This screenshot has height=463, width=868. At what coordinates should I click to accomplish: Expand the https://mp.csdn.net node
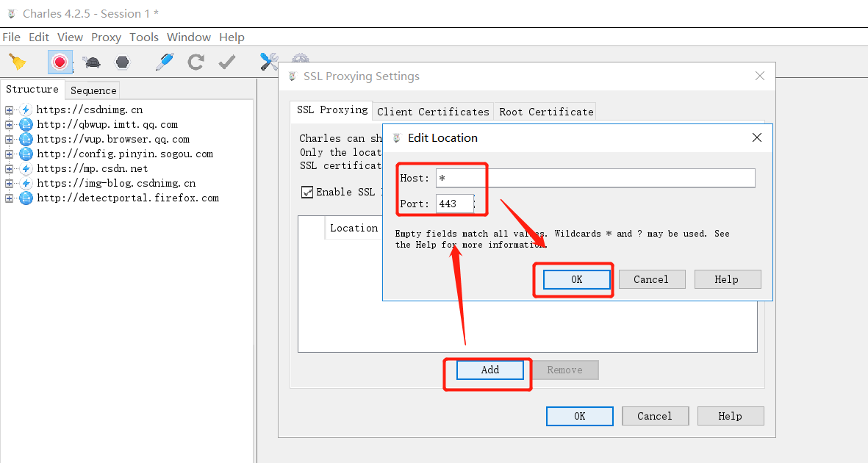click(9, 168)
